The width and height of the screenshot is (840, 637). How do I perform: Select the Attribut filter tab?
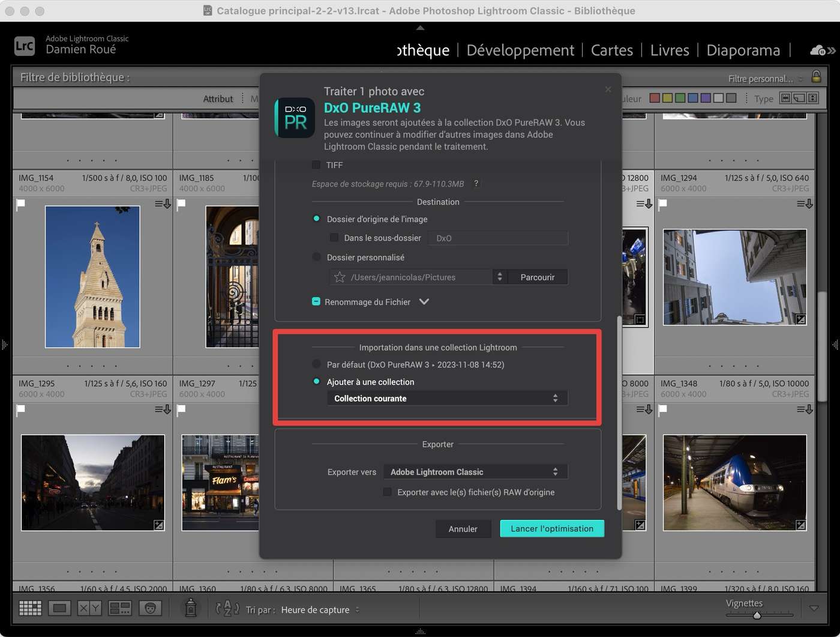(218, 98)
